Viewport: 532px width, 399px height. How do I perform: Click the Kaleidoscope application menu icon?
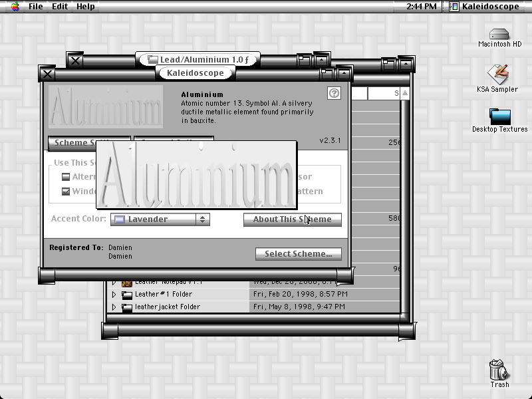[x=454, y=6]
